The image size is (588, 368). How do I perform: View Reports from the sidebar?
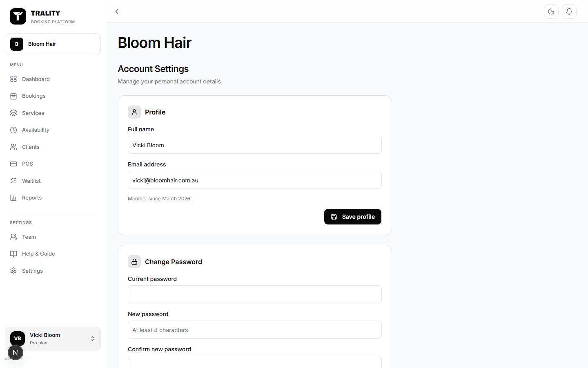(53, 198)
